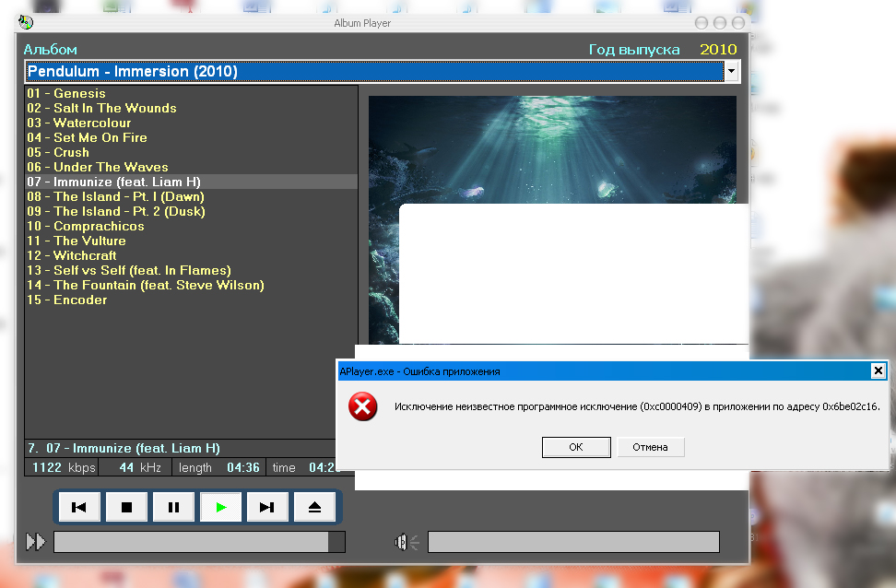Click the error message text in dialog
Screen dimensions: 896x588
tap(637, 406)
